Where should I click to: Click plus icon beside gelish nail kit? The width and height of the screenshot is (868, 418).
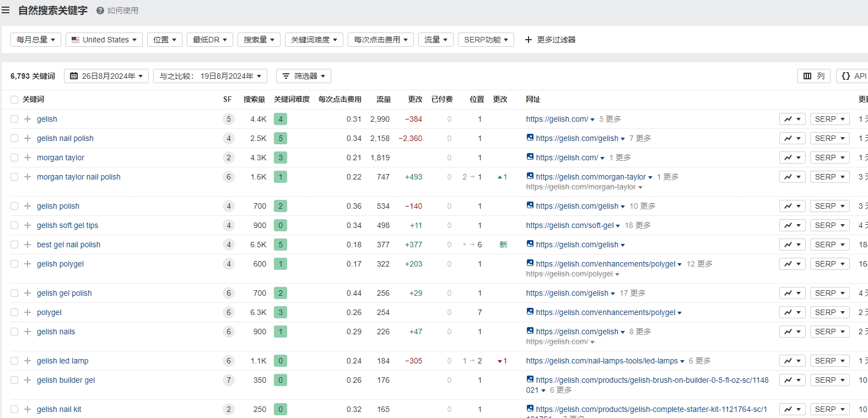point(28,409)
